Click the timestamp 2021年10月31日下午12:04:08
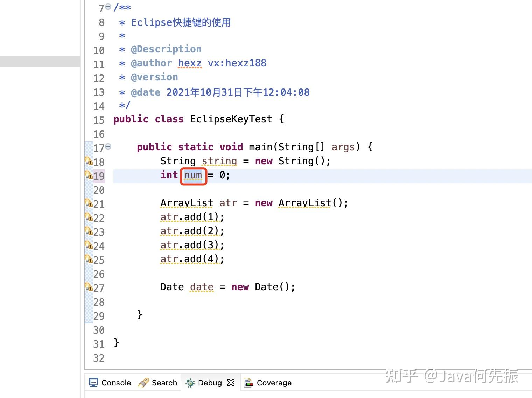The image size is (532, 398). pyautogui.click(x=238, y=92)
